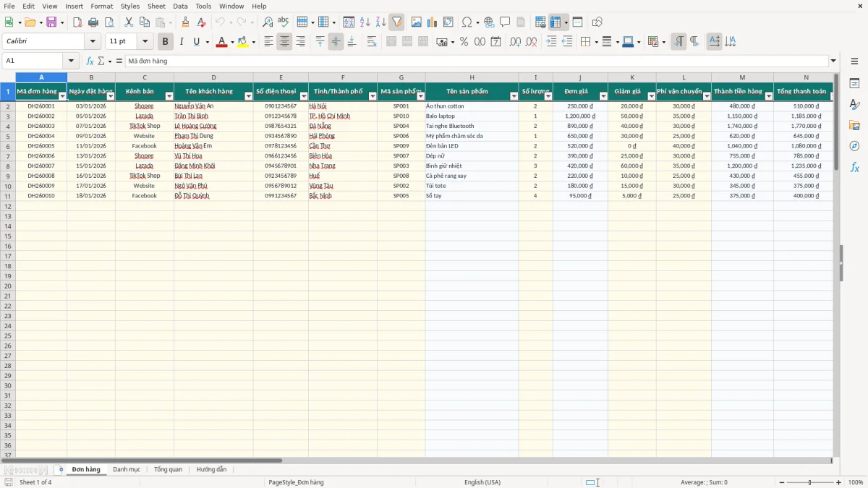Open sidebar Properties panel icon
This screenshot has height=488, width=868.
(854, 84)
